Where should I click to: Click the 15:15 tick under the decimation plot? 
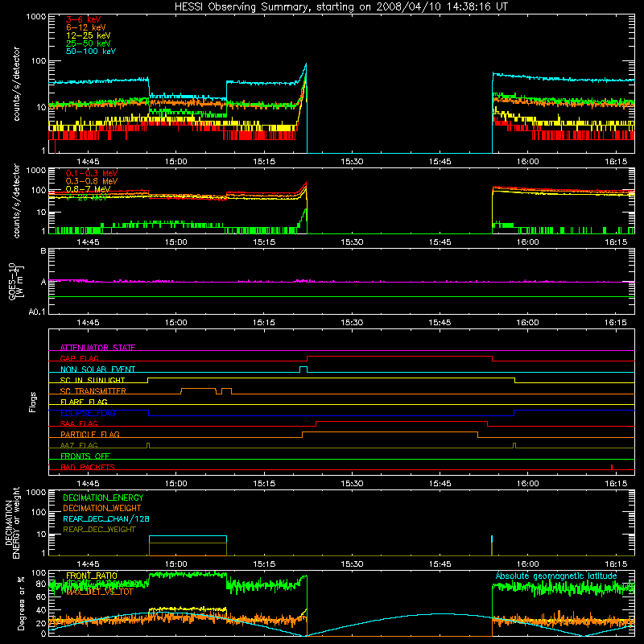(264, 564)
